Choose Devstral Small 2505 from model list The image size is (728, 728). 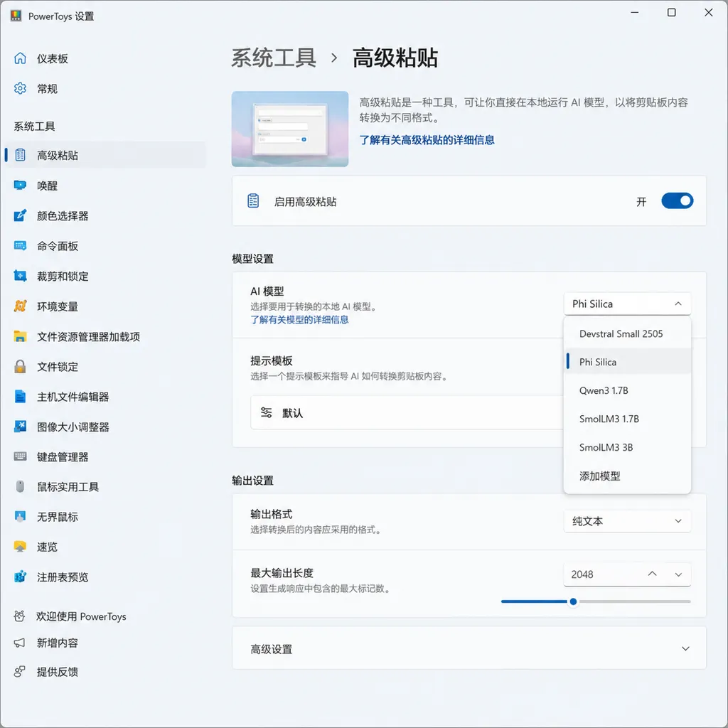(627, 333)
